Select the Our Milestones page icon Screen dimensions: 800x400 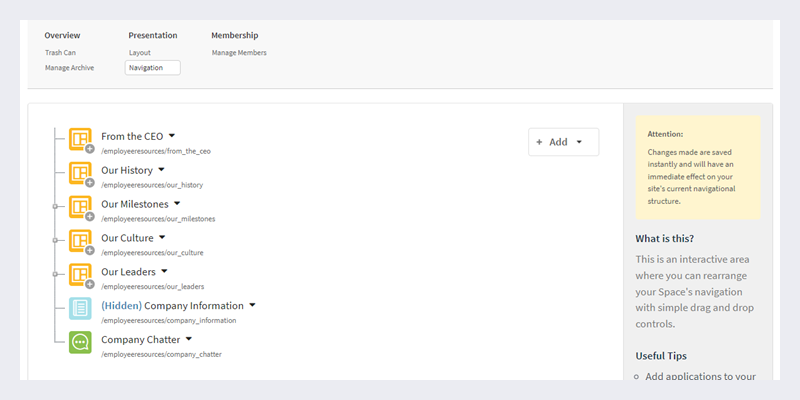pos(80,207)
